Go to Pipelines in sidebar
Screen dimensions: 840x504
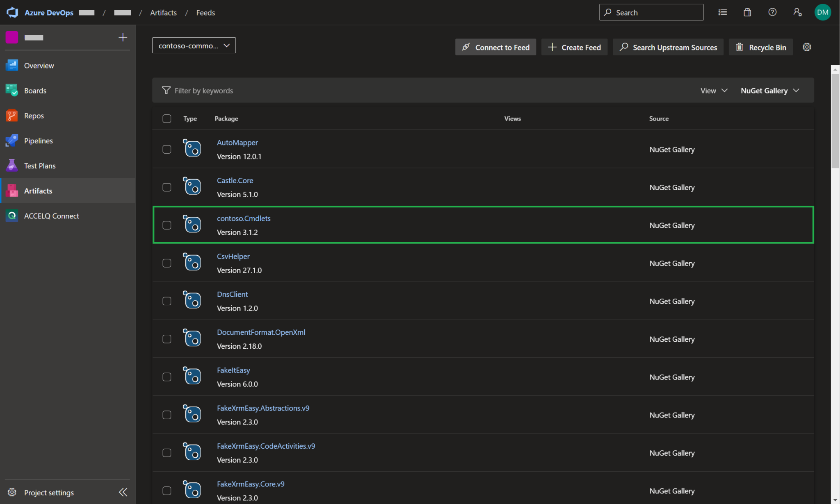click(38, 141)
